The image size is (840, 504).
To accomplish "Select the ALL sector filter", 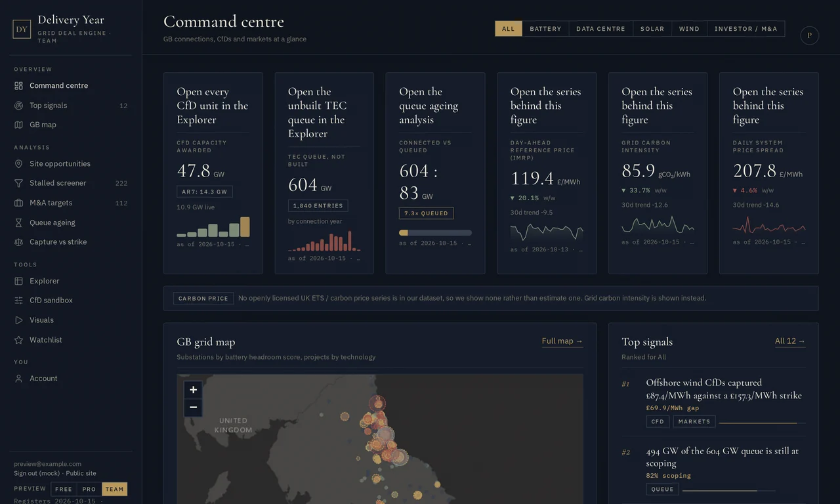I will (x=509, y=29).
